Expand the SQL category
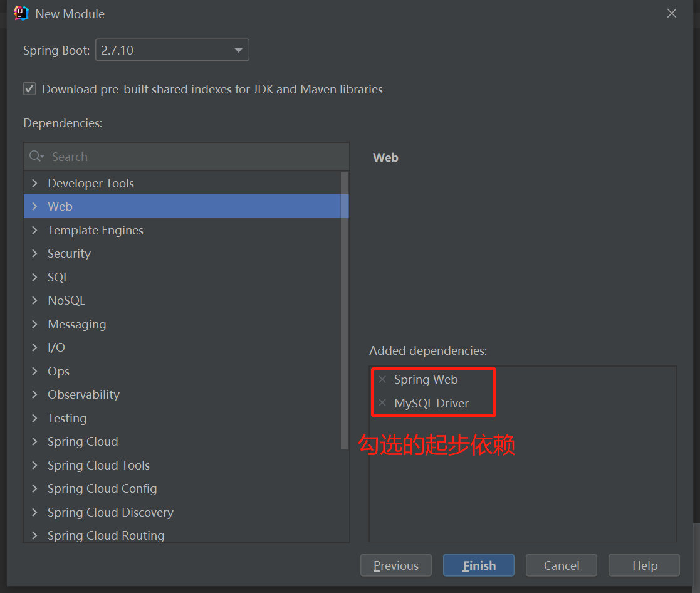The height and width of the screenshot is (593, 700). tap(34, 276)
